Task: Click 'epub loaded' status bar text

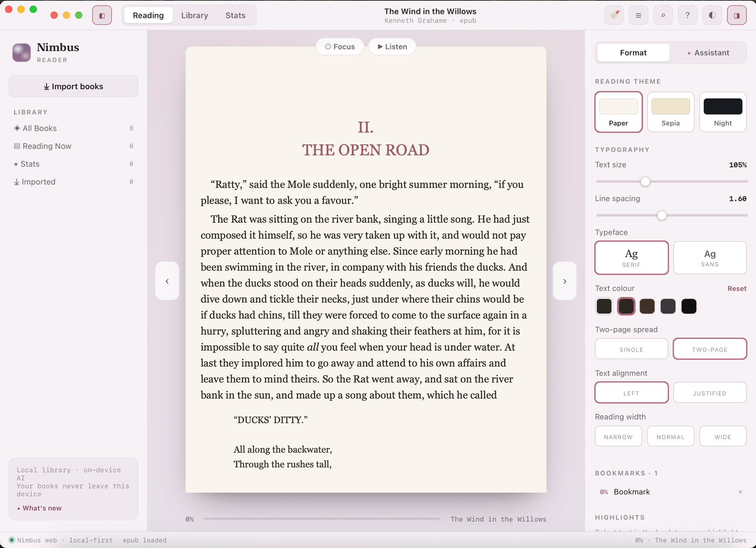Action: [144, 540]
